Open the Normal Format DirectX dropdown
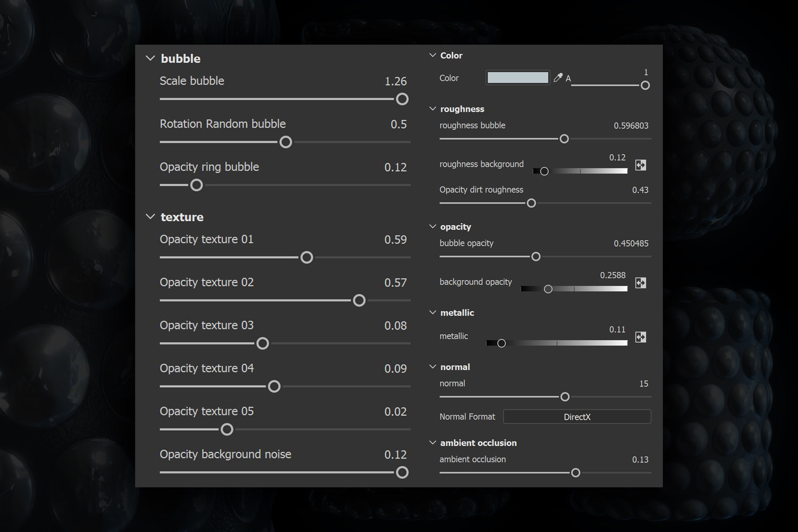Screen dimensions: 798x532 point(577,417)
